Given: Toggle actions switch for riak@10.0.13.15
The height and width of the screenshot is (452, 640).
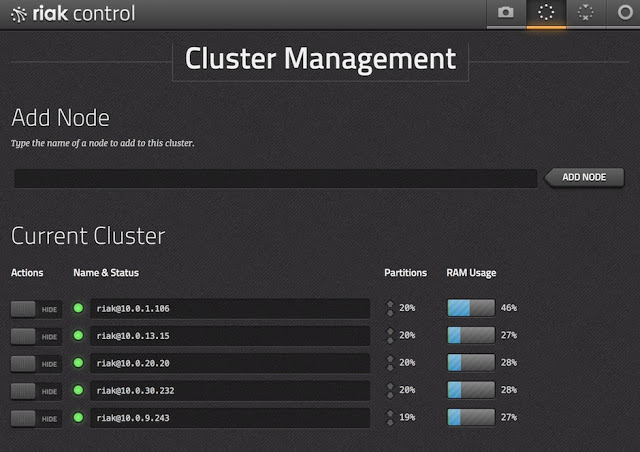Looking at the screenshot, I should (36, 335).
